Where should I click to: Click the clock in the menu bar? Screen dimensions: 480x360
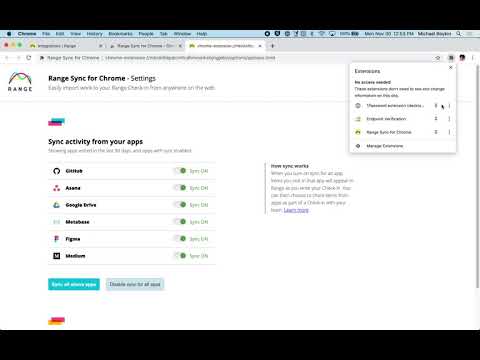(x=389, y=34)
